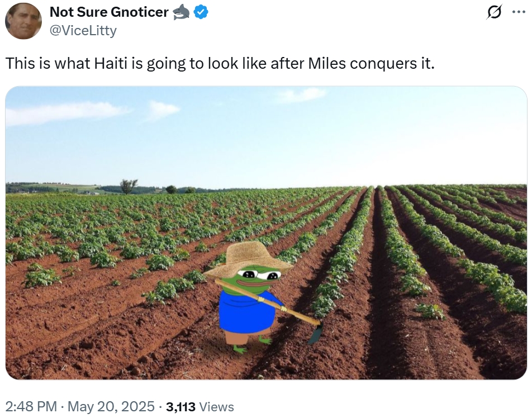Click the hoe blade in the soil
The height and width of the screenshot is (418, 532).
[316, 334]
